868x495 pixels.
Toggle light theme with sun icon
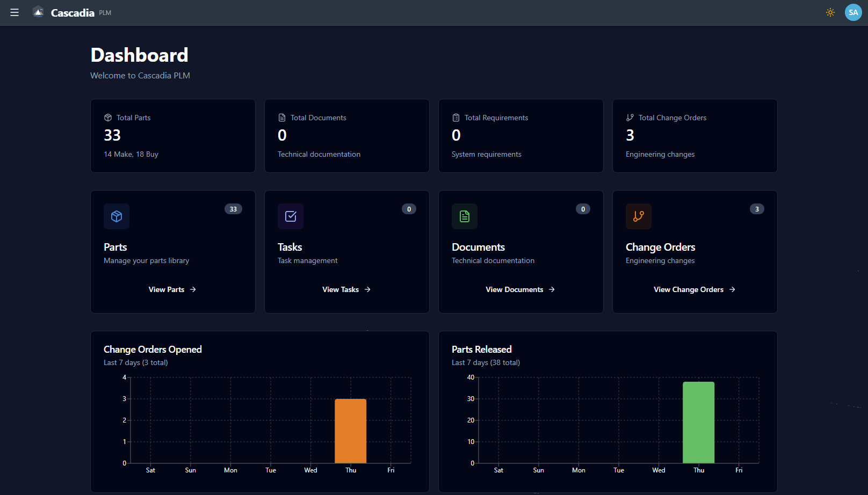(830, 12)
